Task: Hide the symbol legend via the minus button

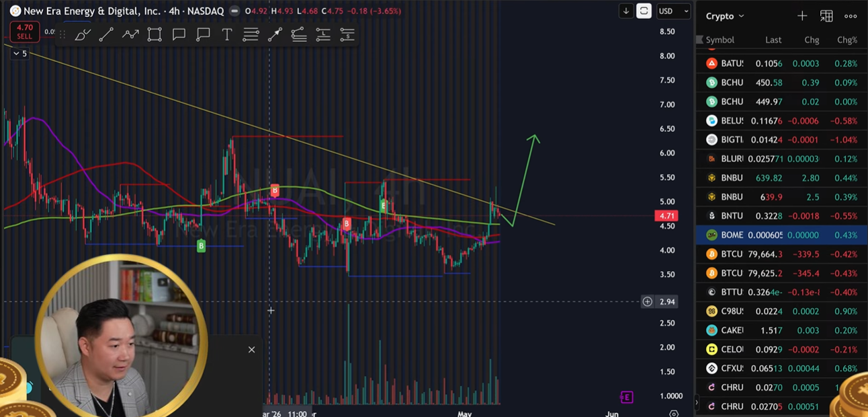Action: 234,11
